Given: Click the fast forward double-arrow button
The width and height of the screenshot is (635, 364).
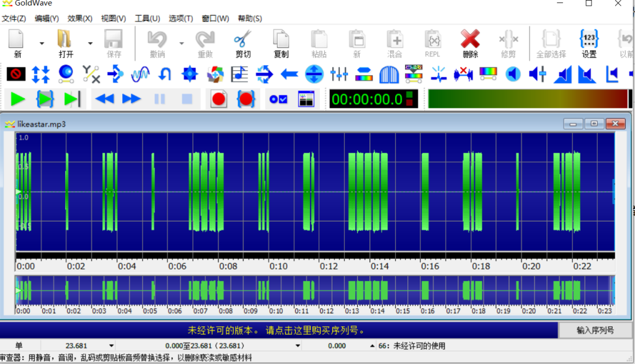Looking at the screenshot, I should click(131, 99).
